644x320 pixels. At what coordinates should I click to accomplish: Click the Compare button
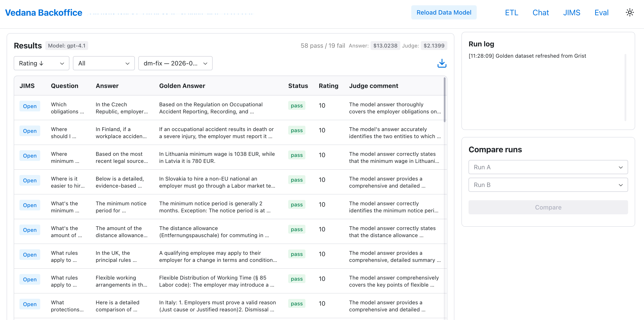[x=548, y=207]
